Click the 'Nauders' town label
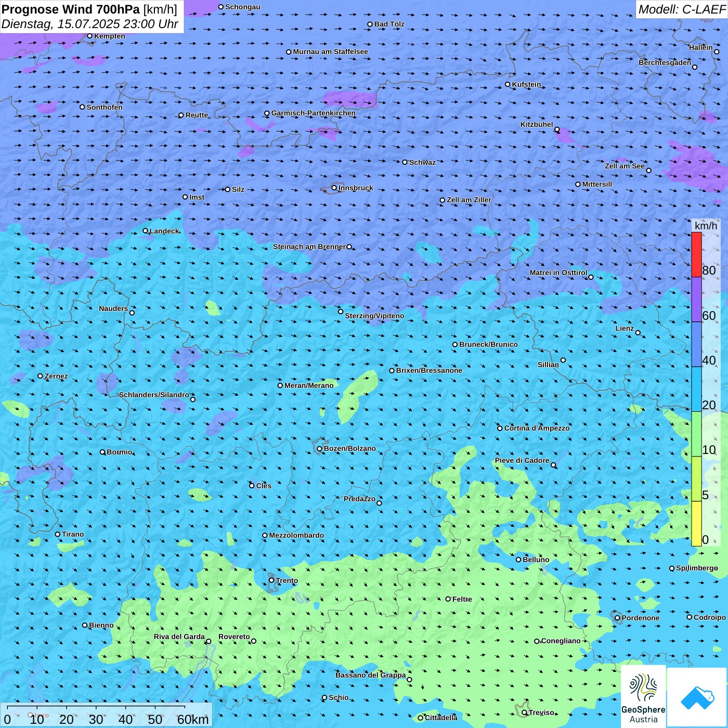Image resolution: width=728 pixels, height=728 pixels. pos(113,308)
